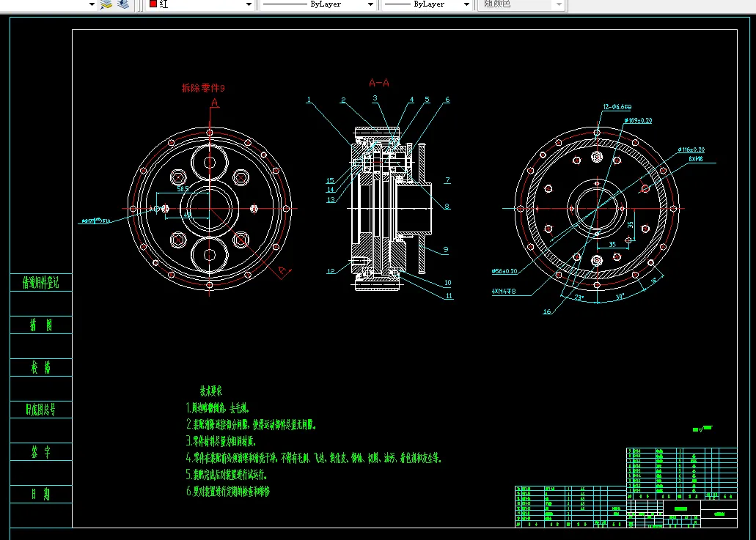Select the 描图 sidebar cell

[x=41, y=325]
